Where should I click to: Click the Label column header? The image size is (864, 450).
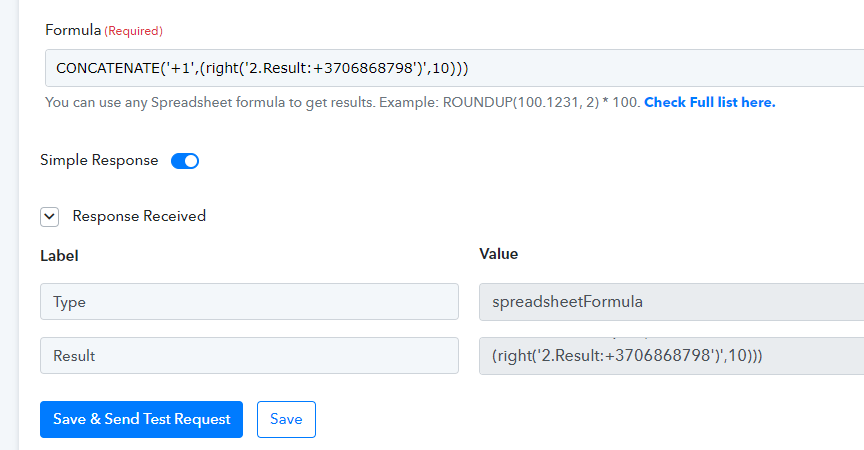pyautogui.click(x=59, y=256)
